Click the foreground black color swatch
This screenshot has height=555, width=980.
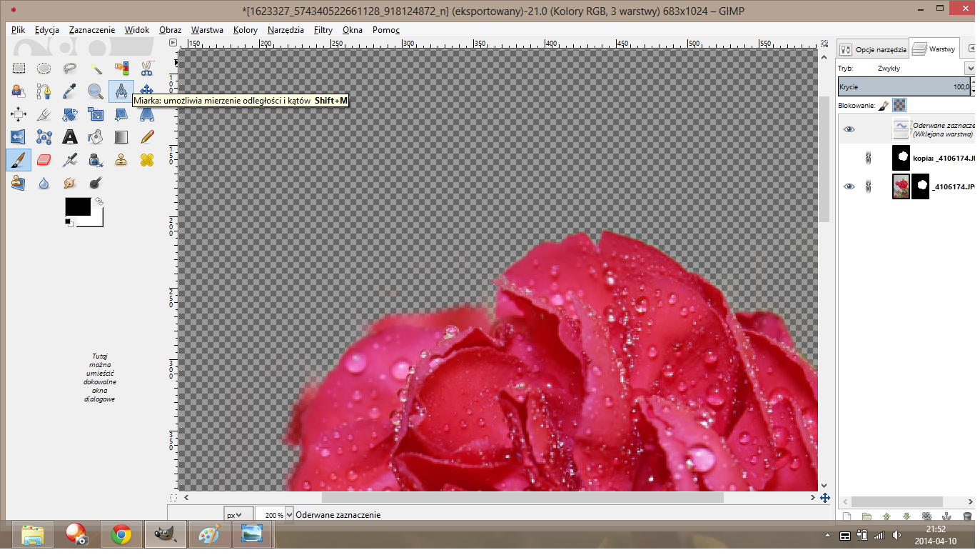tap(77, 206)
